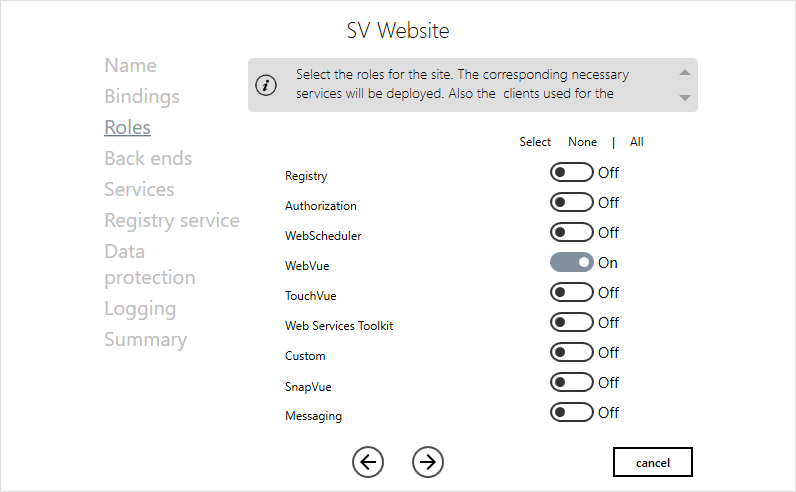Click the information icon in banner
Image resolution: width=796 pixels, height=492 pixels.
(266, 85)
